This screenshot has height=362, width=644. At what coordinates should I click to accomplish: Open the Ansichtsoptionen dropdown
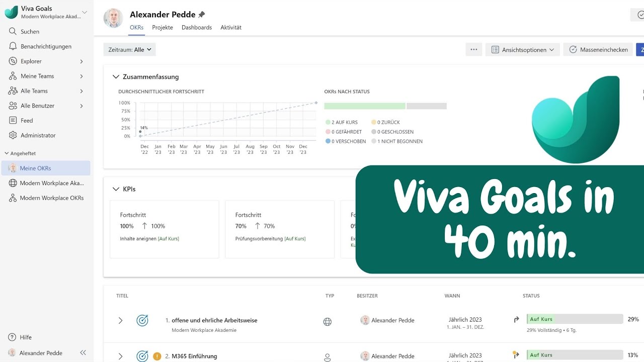point(522,49)
